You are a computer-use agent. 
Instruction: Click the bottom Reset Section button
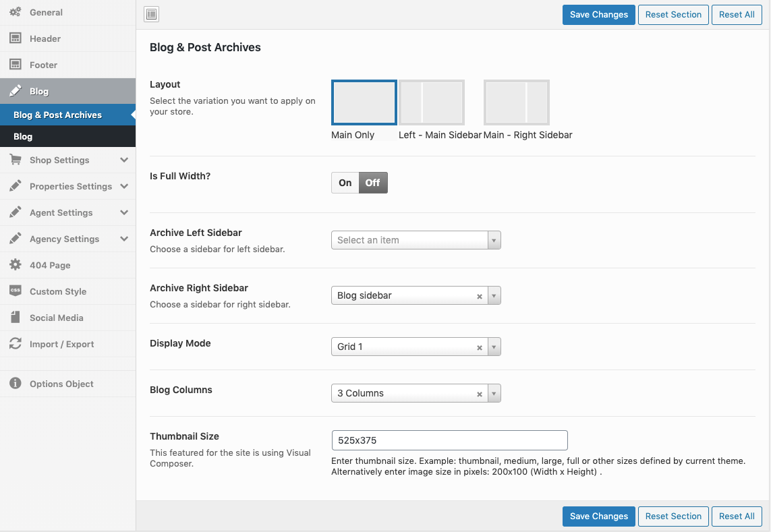(x=673, y=516)
